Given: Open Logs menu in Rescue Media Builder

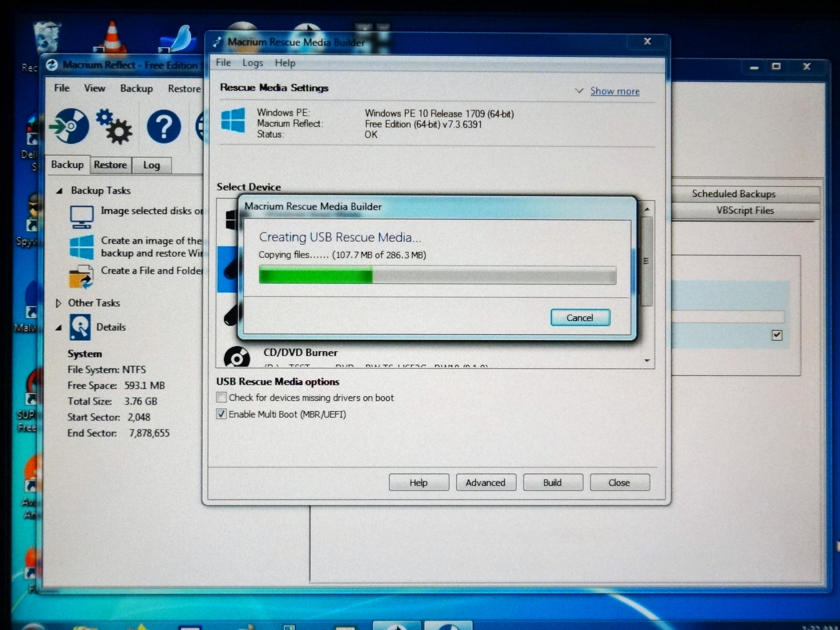Looking at the screenshot, I should (252, 63).
